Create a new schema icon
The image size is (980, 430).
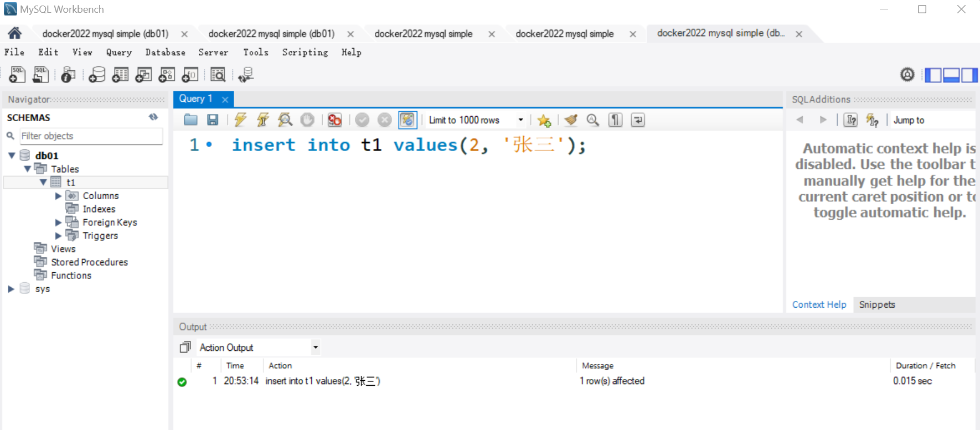(97, 74)
